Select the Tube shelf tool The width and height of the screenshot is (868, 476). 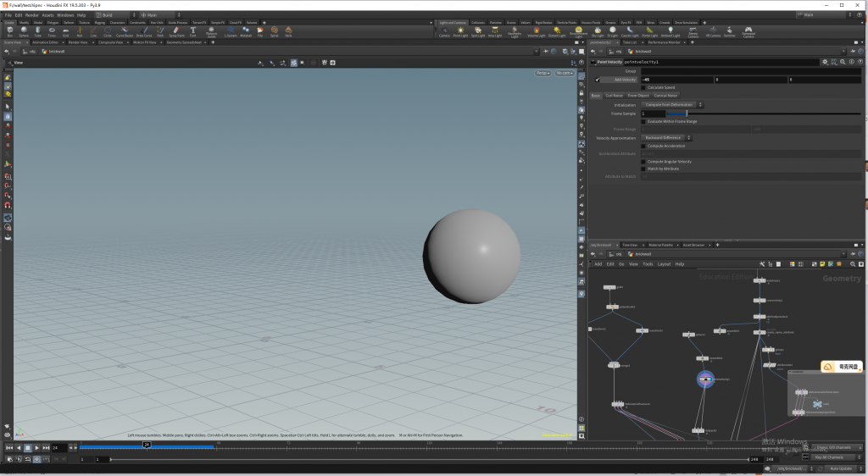point(37,31)
